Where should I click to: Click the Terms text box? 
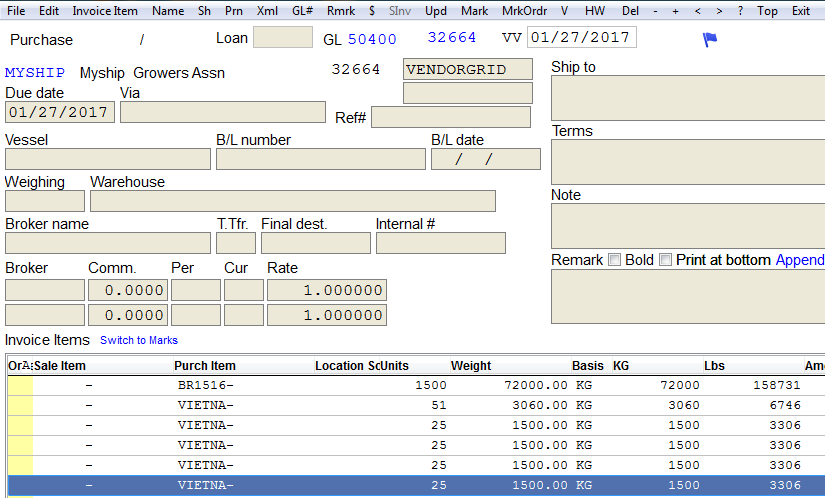coord(688,162)
